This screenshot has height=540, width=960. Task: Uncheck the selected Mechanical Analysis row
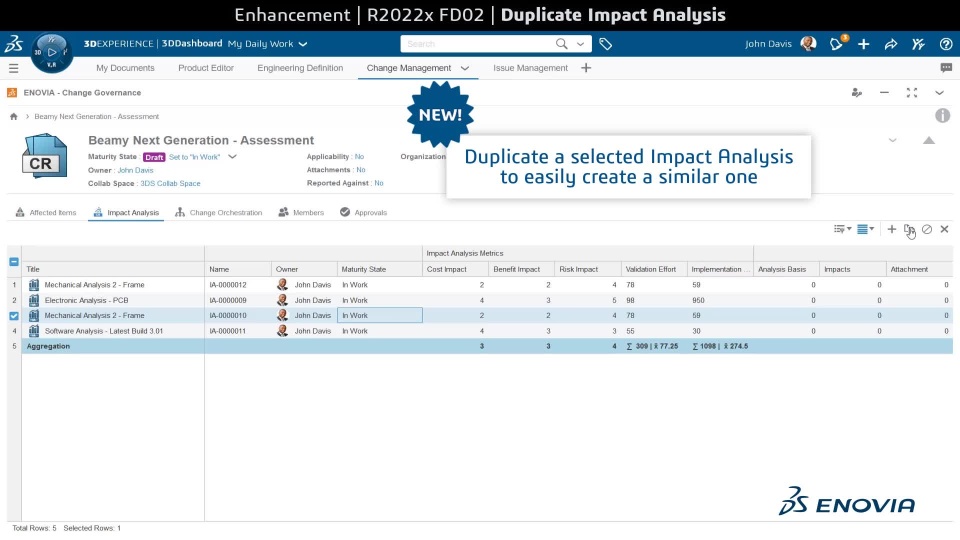pyautogui.click(x=14, y=316)
